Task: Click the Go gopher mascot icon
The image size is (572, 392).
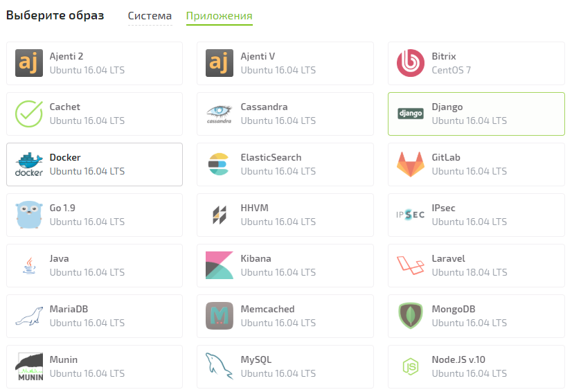Action: tap(29, 215)
